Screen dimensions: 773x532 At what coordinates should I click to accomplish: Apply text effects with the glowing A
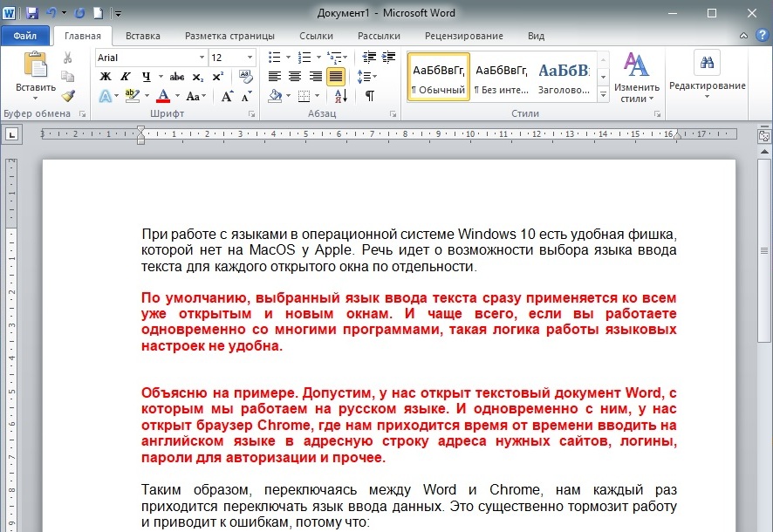click(105, 96)
